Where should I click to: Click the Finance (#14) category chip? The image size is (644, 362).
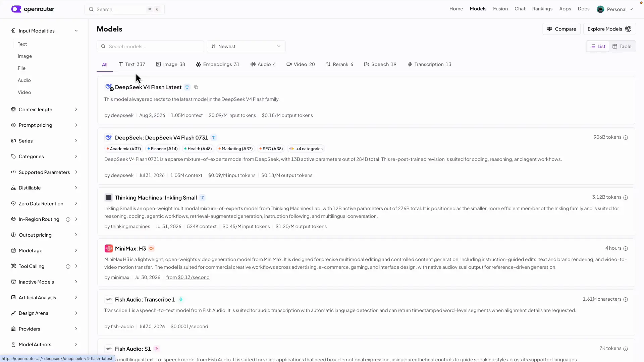(162, 149)
